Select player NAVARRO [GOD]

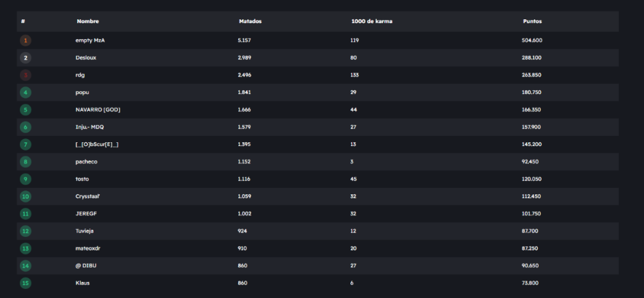(x=98, y=109)
